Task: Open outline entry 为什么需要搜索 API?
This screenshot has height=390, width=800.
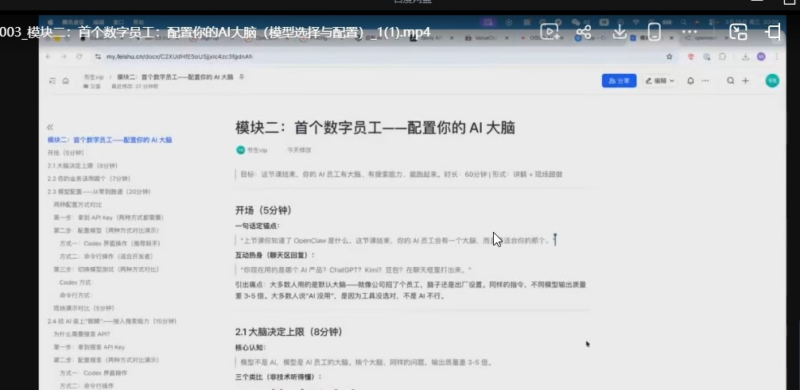Action: click(x=82, y=334)
